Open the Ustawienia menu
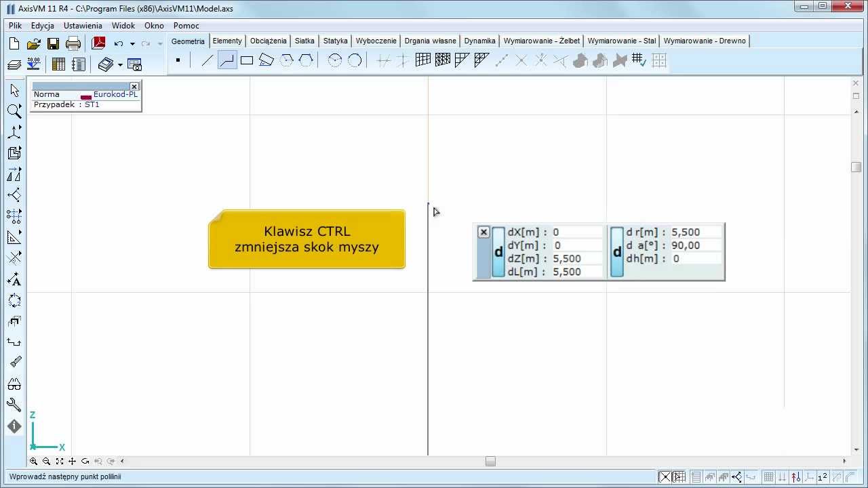 coord(83,26)
